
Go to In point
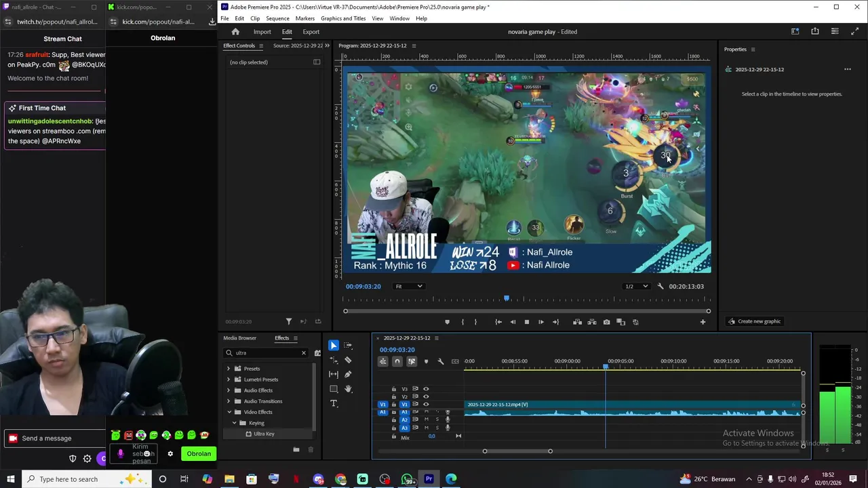(x=498, y=322)
